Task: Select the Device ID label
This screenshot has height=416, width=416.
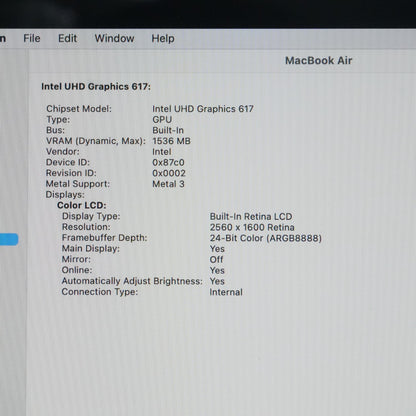Action: tap(68, 162)
